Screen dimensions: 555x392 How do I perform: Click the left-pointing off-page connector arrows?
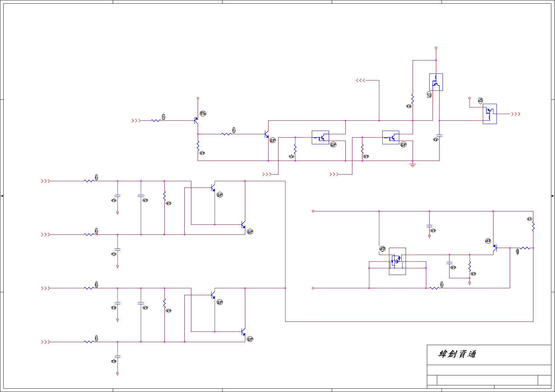pos(360,80)
